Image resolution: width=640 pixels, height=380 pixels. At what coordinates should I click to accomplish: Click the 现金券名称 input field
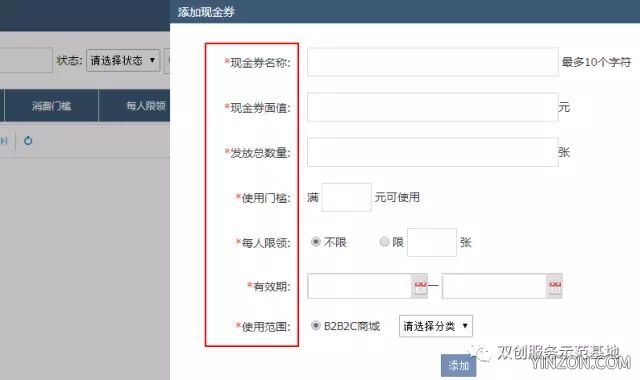click(433, 62)
